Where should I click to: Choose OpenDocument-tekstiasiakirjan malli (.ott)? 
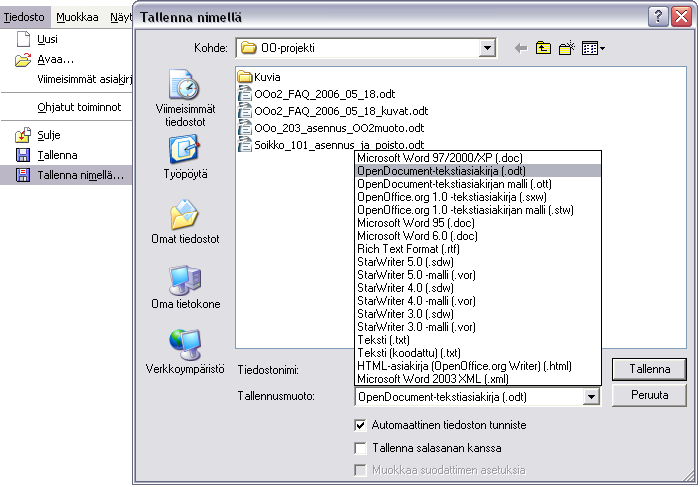478,183
